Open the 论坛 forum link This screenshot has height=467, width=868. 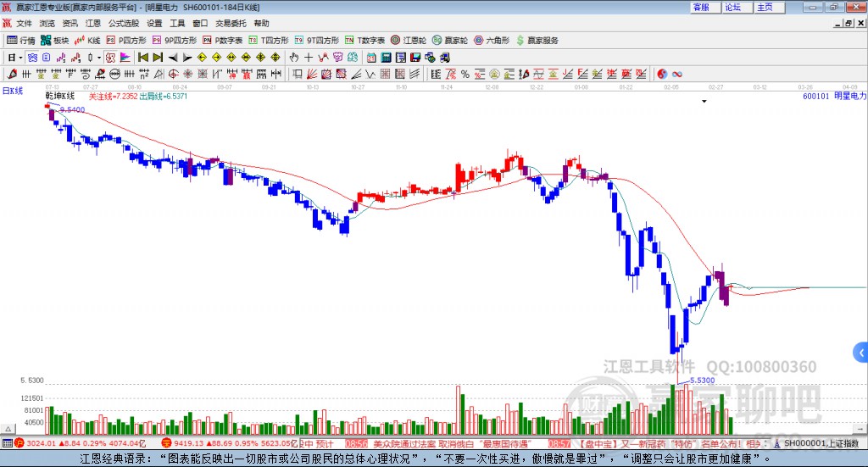click(x=738, y=7)
